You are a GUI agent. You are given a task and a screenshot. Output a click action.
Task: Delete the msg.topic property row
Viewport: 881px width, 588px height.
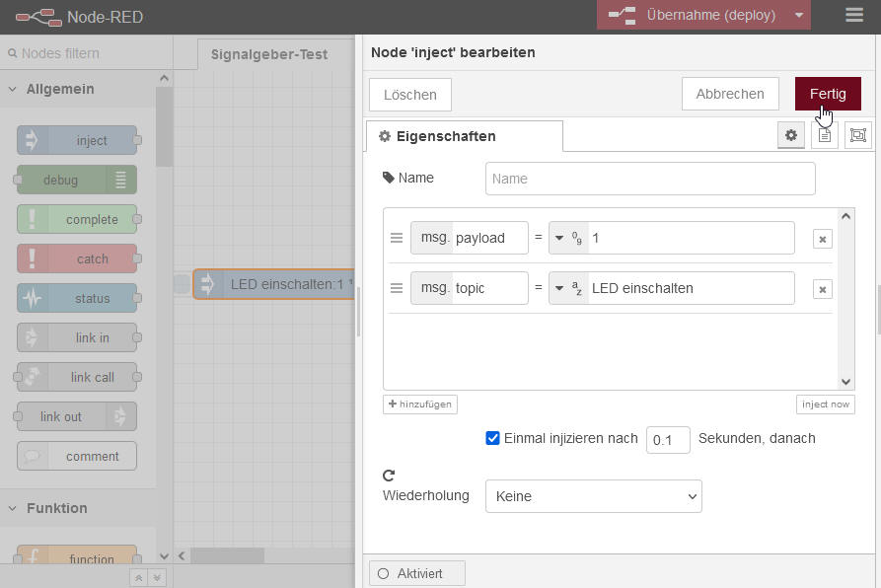[823, 289]
